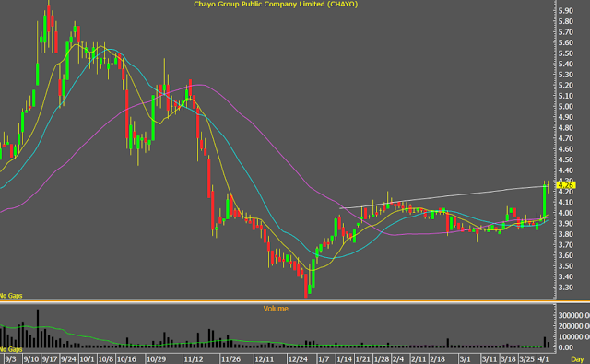Click the 5.00 price axis label
Image resolution: width=590 pixels, height=364 pixels.
click(x=566, y=107)
